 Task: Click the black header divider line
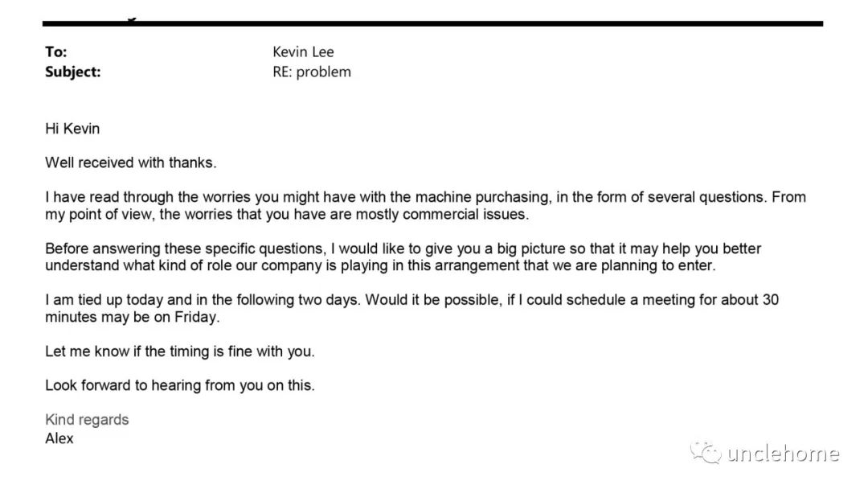pos(432,24)
